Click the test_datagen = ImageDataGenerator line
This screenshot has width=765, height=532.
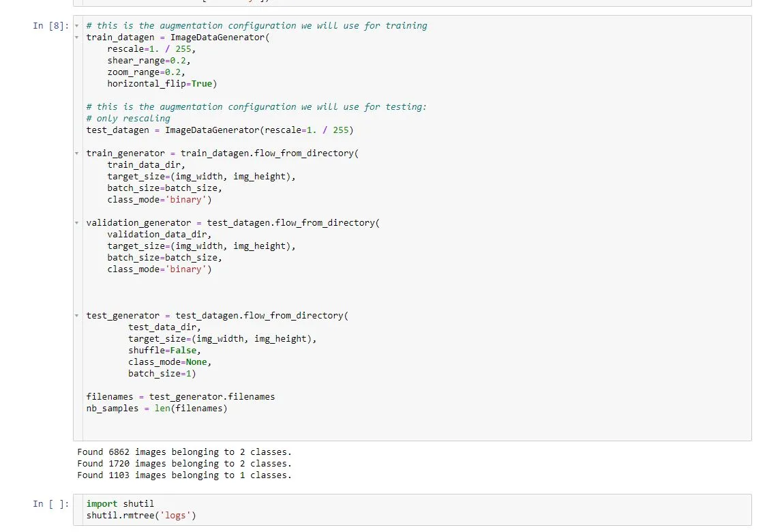pos(220,130)
